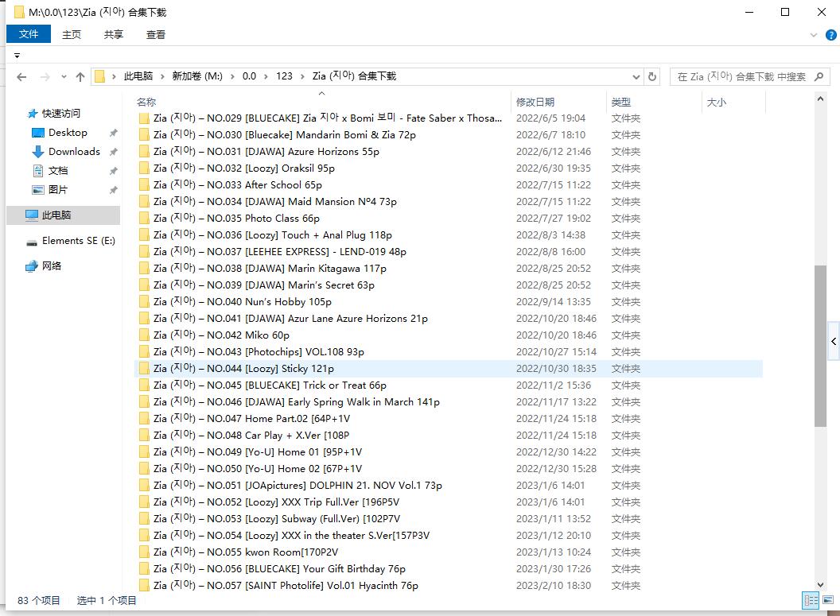The width and height of the screenshot is (840, 616).
Task: Click scrollbar down arrow in file list
Action: point(820,585)
